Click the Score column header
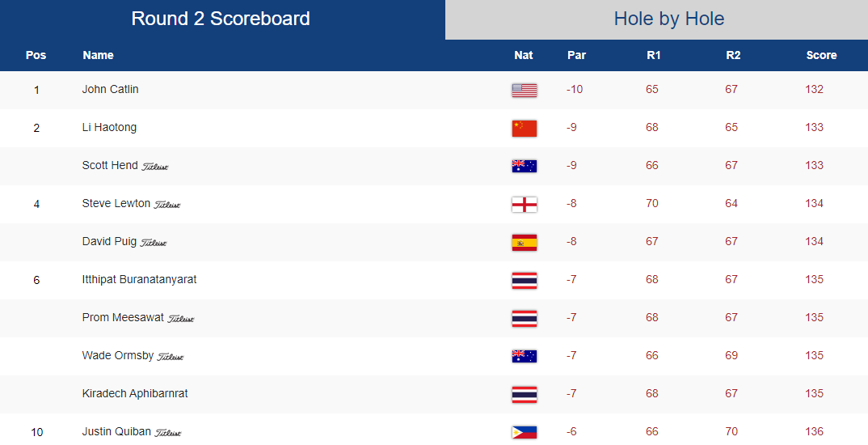This screenshot has width=868, height=445. 821,55
